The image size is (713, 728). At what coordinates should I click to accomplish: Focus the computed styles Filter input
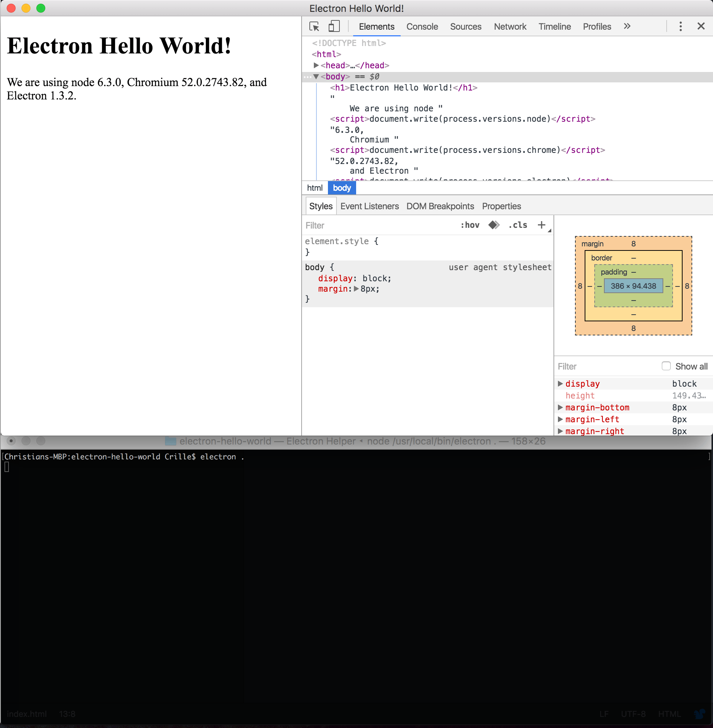606,367
